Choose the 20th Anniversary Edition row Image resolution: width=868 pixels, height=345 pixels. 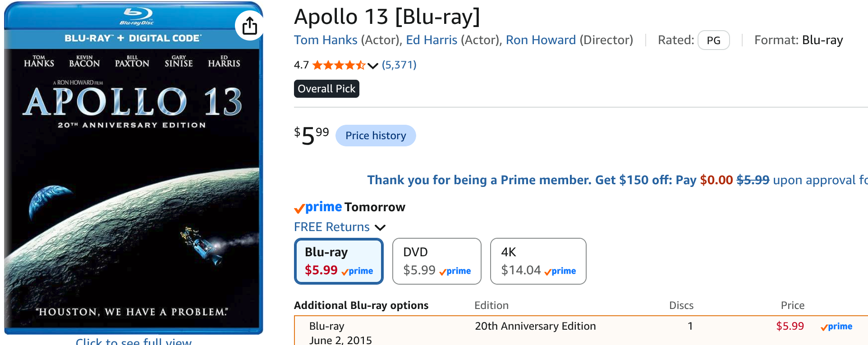click(x=581, y=331)
